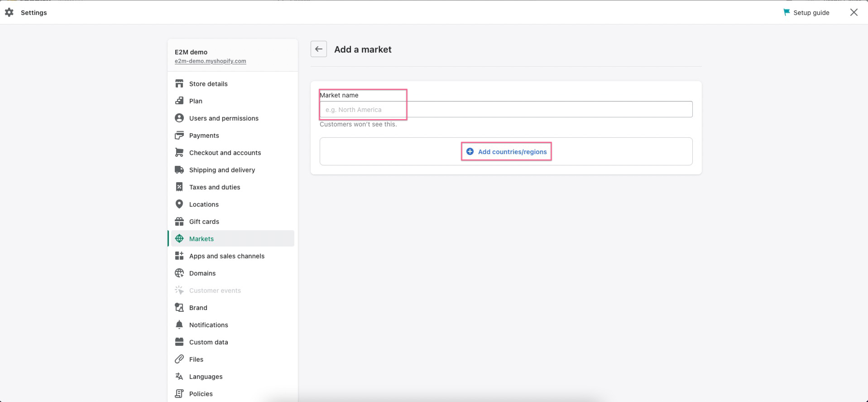Go to Users and permissions settings
868x402 pixels.
224,118
